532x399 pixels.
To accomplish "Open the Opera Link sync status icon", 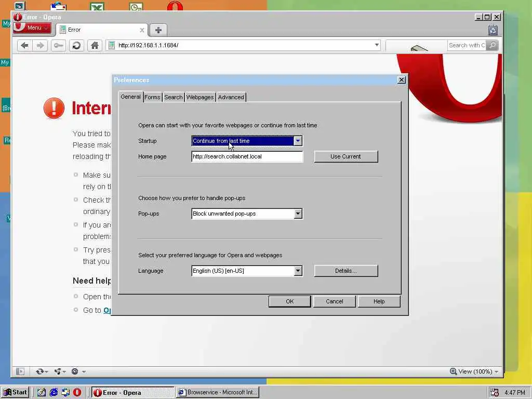I will click(x=42, y=371).
